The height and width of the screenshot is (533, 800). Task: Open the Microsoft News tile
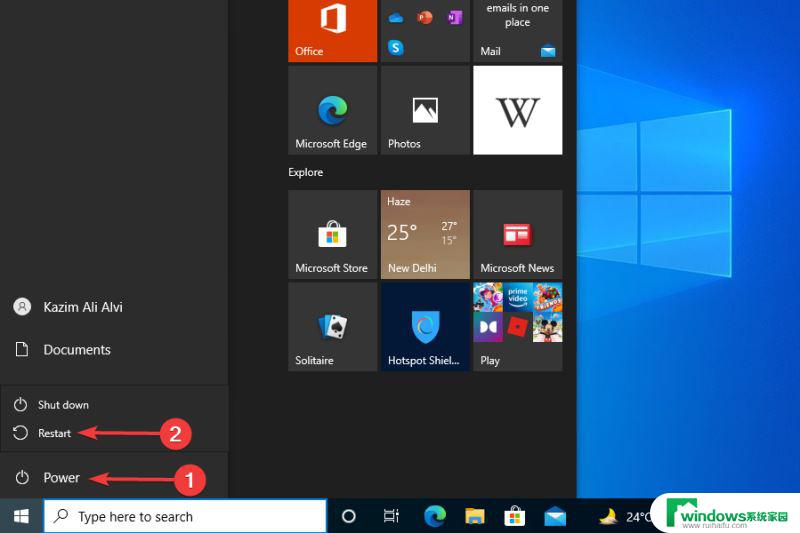(x=518, y=235)
